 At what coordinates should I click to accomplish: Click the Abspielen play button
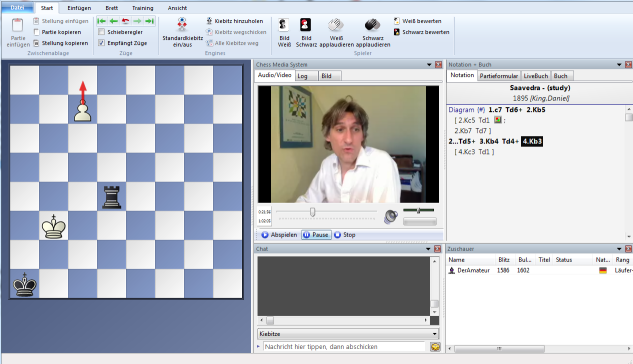(x=279, y=235)
